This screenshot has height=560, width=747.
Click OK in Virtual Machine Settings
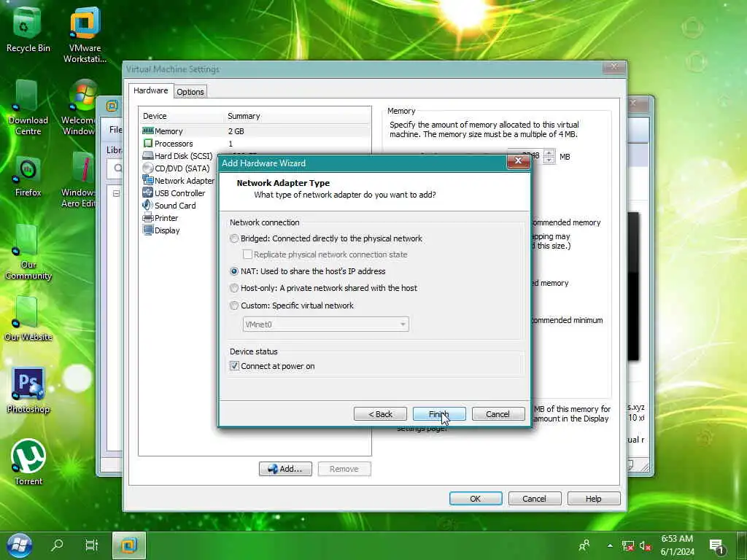[x=476, y=499]
